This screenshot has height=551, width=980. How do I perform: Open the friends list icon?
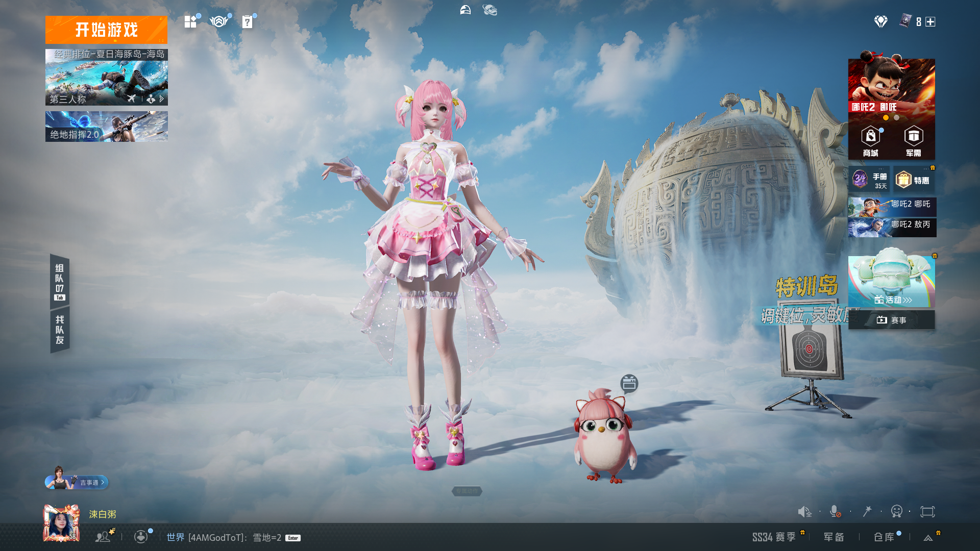[104, 536]
